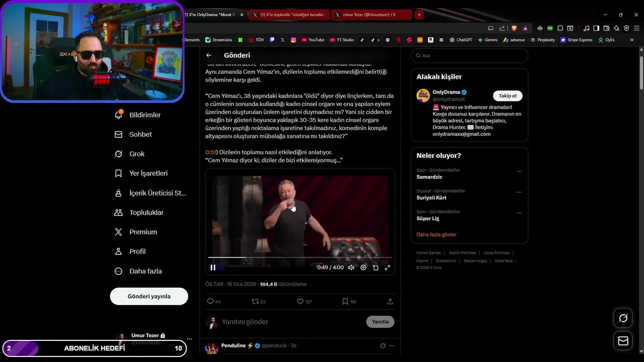644x362 pixels.
Task: Open the ChatGPT bookmark
Action: (461, 40)
